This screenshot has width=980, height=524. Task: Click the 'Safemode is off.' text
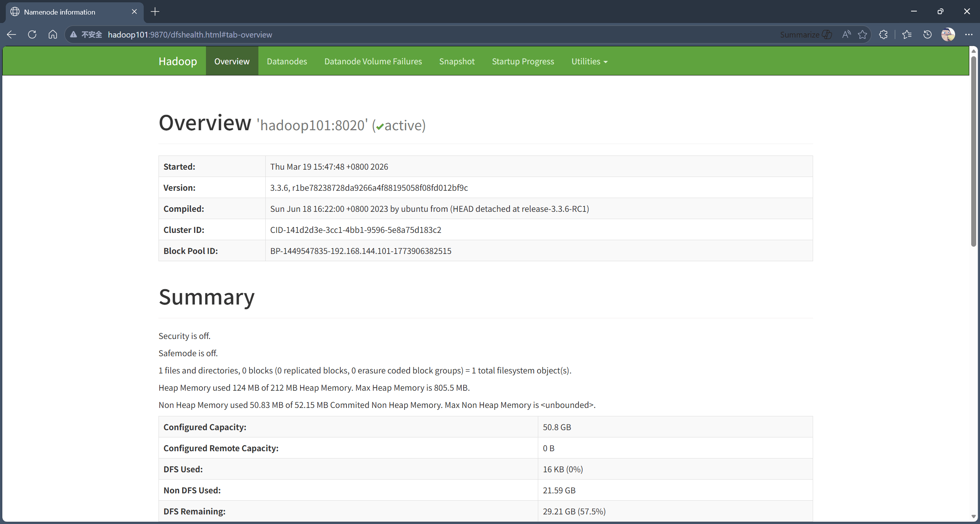tap(188, 353)
